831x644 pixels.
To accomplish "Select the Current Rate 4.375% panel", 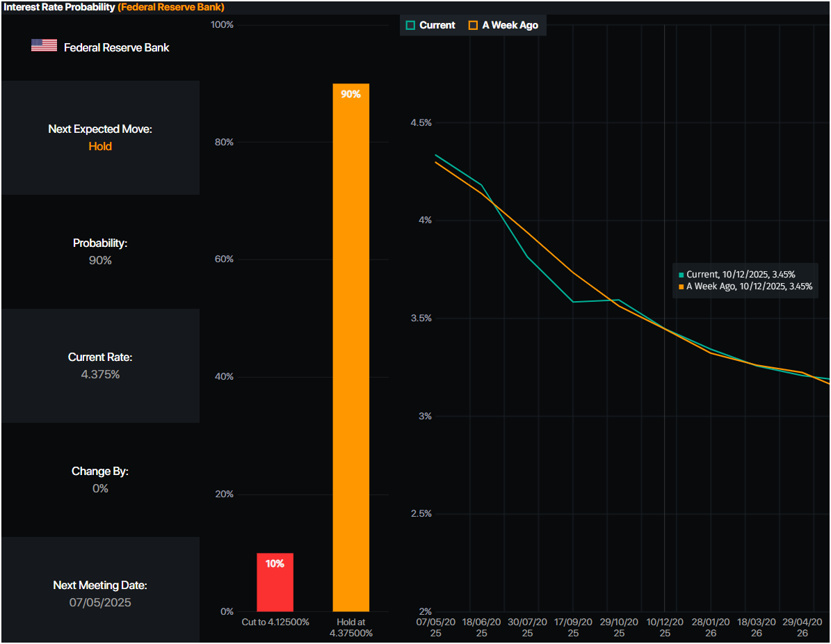I will pyautogui.click(x=100, y=366).
